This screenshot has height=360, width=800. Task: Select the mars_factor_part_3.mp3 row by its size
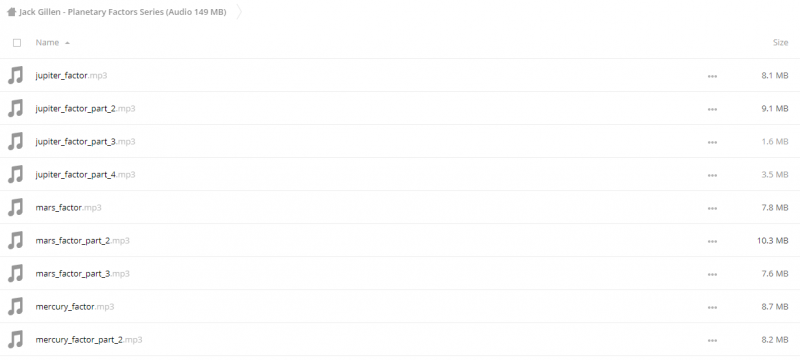tap(774, 274)
